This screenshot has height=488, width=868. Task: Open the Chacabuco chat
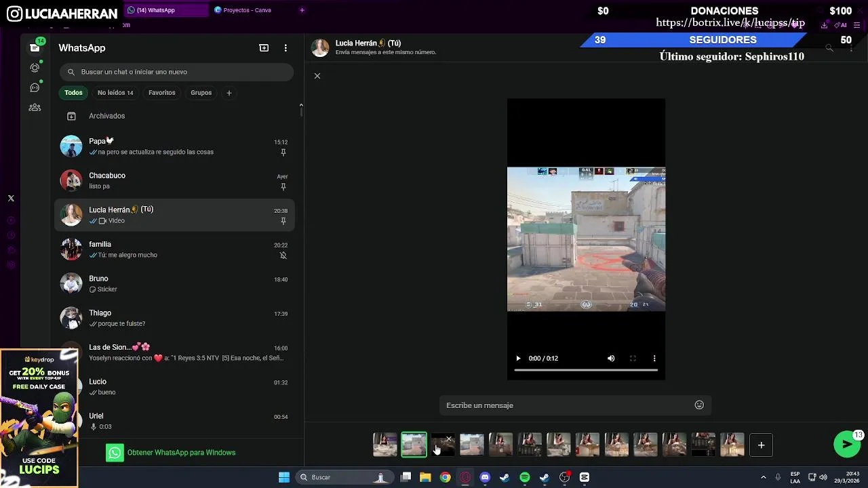[x=175, y=180]
